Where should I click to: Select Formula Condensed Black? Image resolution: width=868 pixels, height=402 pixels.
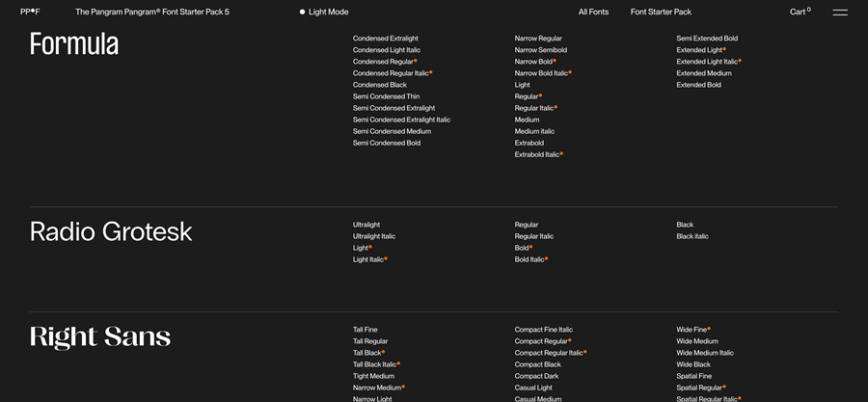pyautogui.click(x=380, y=85)
